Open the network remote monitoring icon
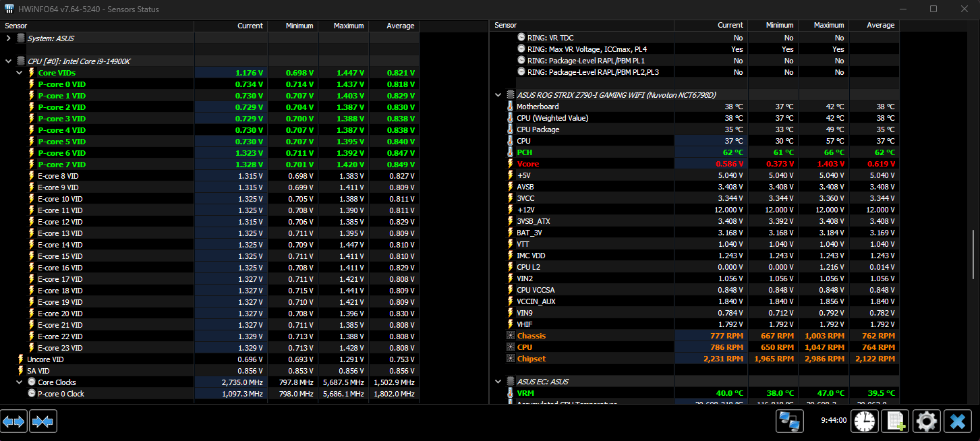The height and width of the screenshot is (441, 980). coord(789,421)
